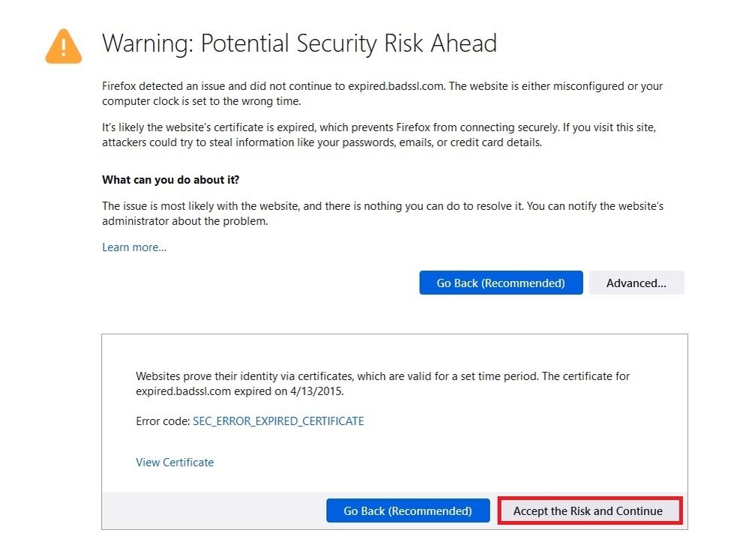Viewport: 755px width, 560px height.
Task: Click the orange warning triangle icon
Action: [x=64, y=46]
